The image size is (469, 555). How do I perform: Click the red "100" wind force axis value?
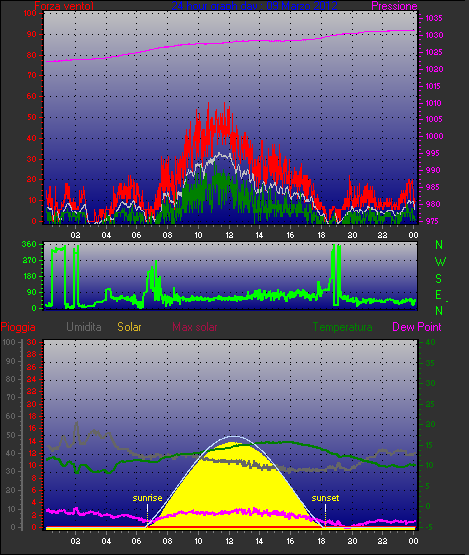click(x=30, y=13)
